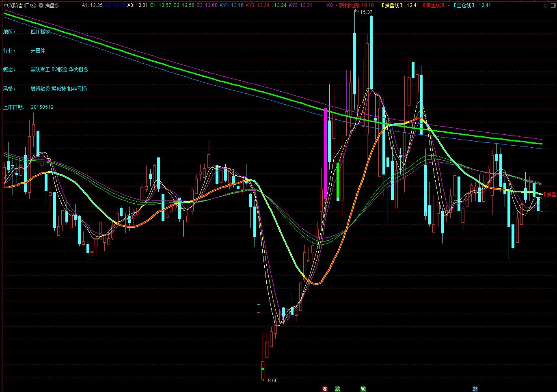Select the A1: 12.35 indicator value
The image size is (557, 392).
(x=92, y=5)
